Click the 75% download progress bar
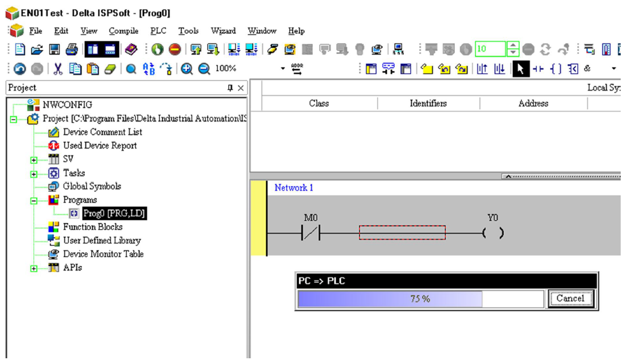The width and height of the screenshot is (627, 364). (x=420, y=299)
